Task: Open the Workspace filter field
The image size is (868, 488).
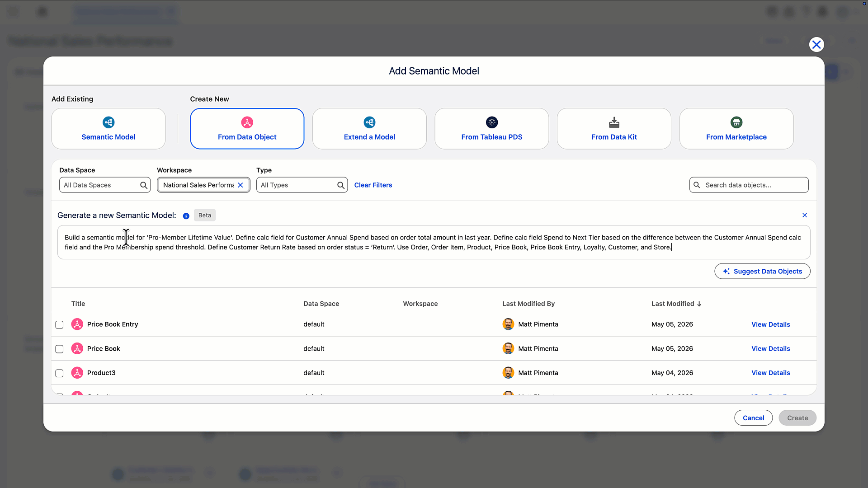Action: [x=203, y=185]
